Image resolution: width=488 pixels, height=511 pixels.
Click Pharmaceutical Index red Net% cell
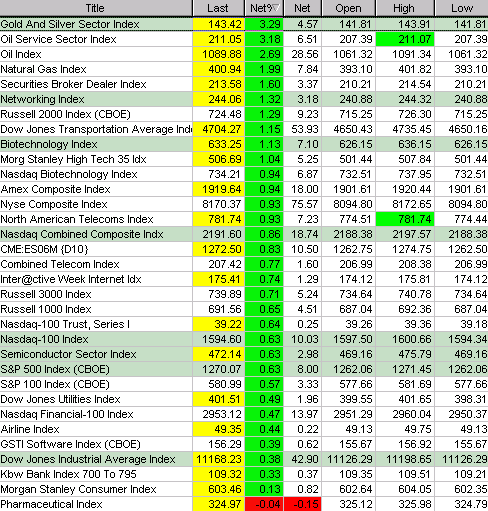[264, 504]
